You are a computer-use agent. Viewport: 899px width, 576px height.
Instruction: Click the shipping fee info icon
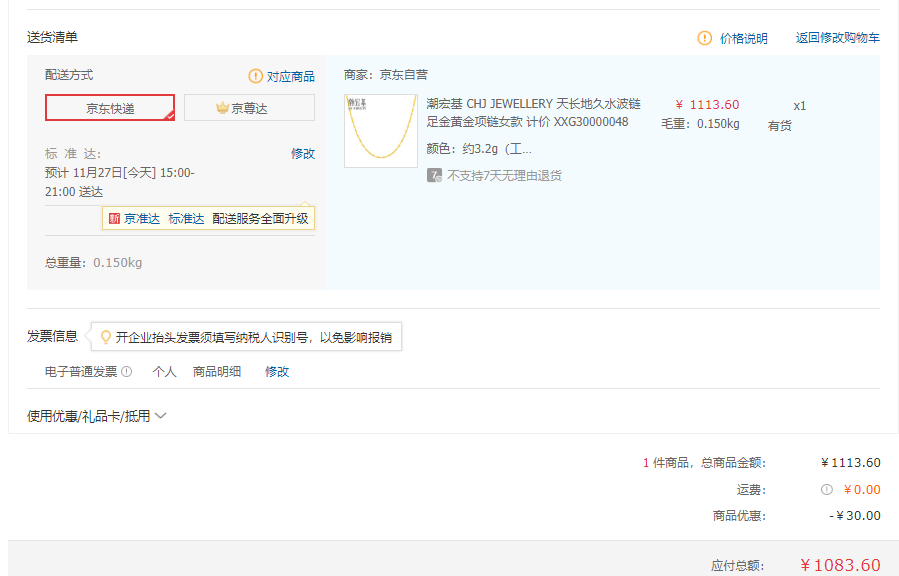point(826,489)
